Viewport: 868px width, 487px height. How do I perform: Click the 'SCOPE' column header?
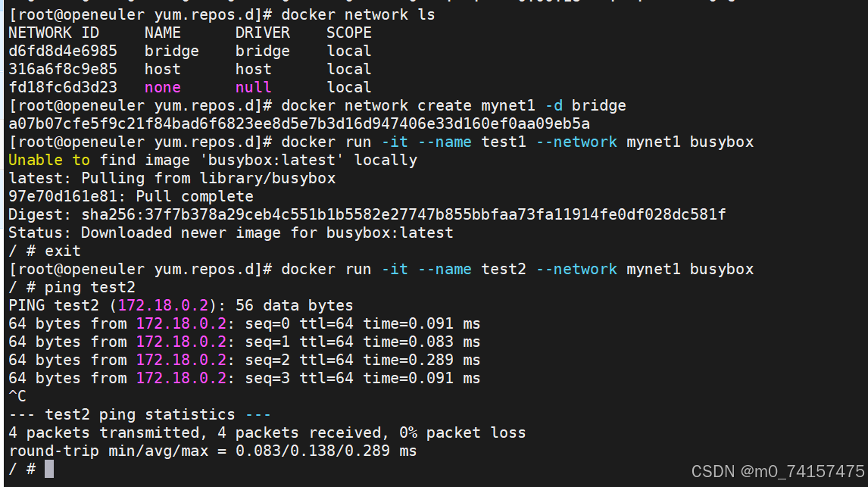tap(348, 33)
